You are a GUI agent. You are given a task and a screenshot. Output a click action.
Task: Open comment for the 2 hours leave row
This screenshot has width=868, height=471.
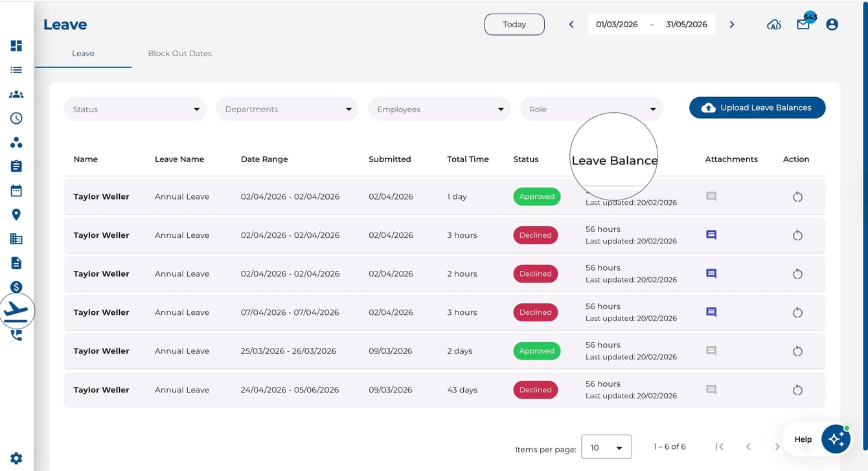(x=711, y=273)
